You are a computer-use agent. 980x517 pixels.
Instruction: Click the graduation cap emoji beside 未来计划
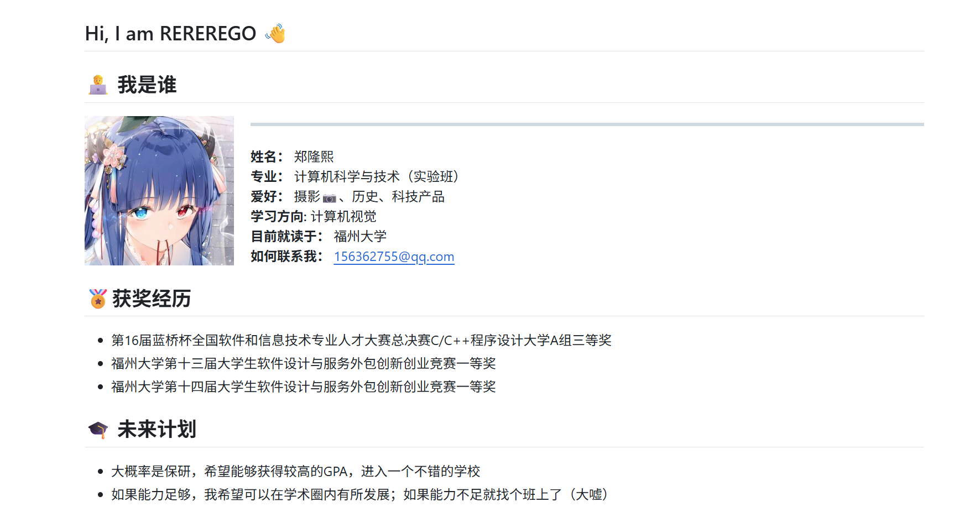point(98,430)
